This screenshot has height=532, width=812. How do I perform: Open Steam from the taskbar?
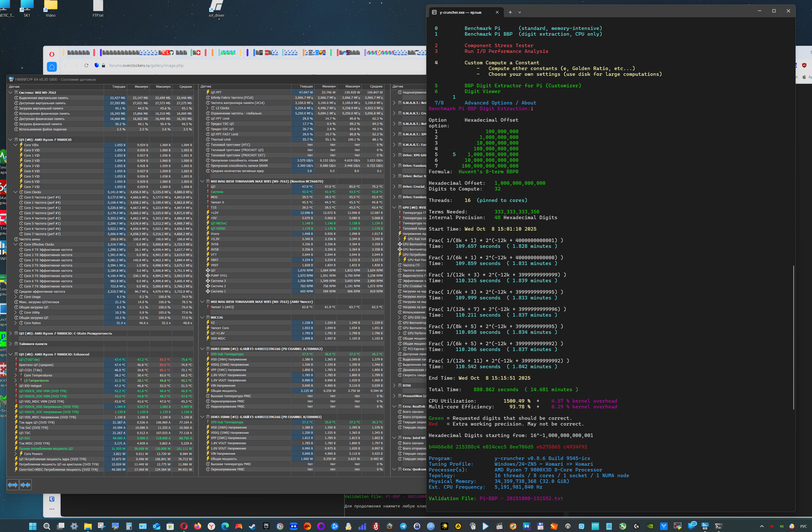click(x=252, y=526)
